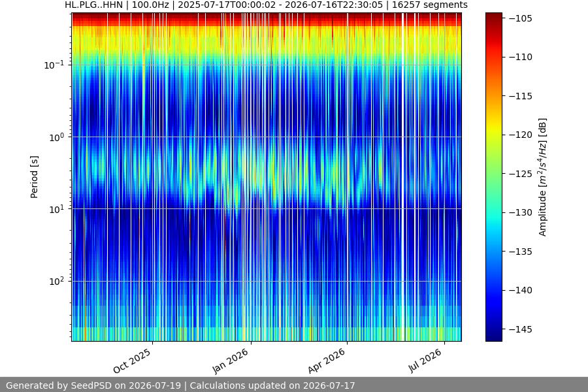588x392 pixels.
Task: Click the 10⁰ period tick label
Action: [57, 137]
